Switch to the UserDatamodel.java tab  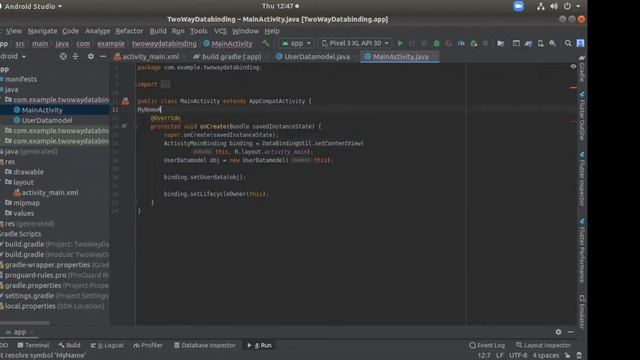313,57
